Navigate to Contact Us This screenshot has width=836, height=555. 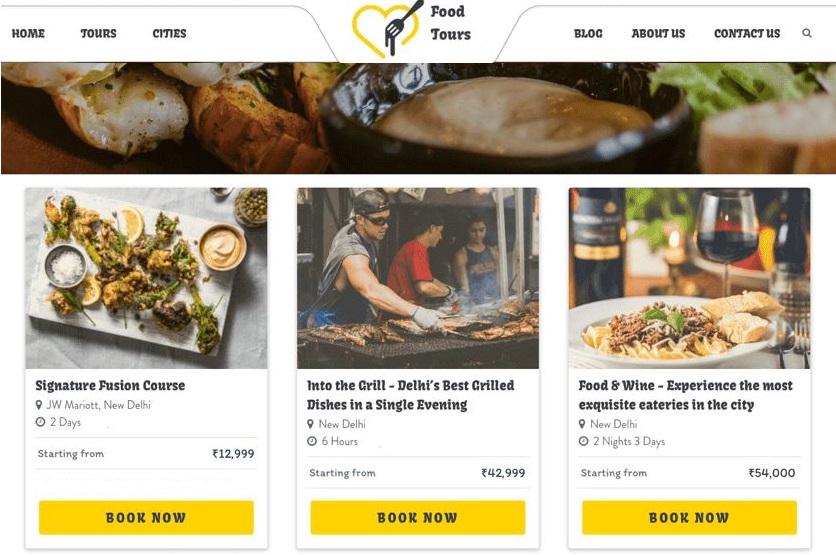pos(746,33)
